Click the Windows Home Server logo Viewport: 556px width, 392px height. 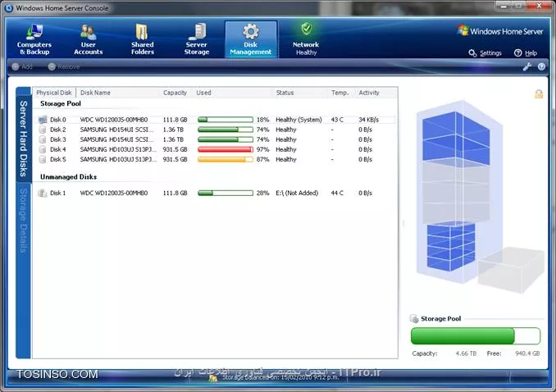point(500,31)
